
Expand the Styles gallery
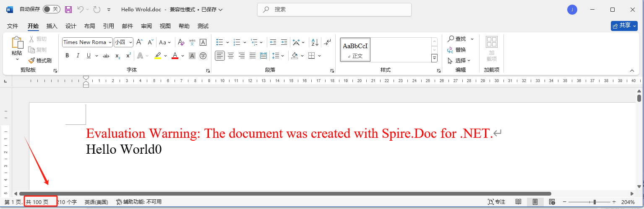click(x=434, y=58)
